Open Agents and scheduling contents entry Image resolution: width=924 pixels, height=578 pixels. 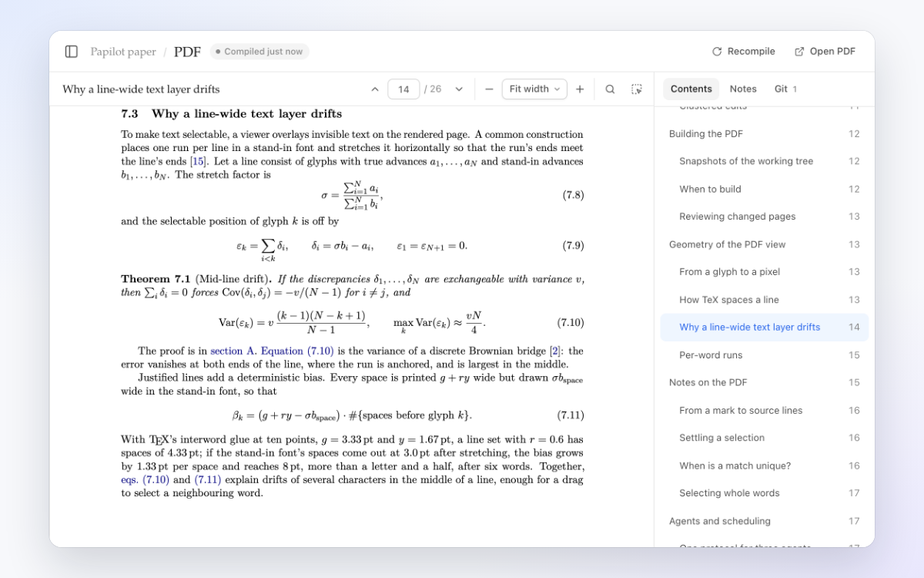pyautogui.click(x=764, y=521)
